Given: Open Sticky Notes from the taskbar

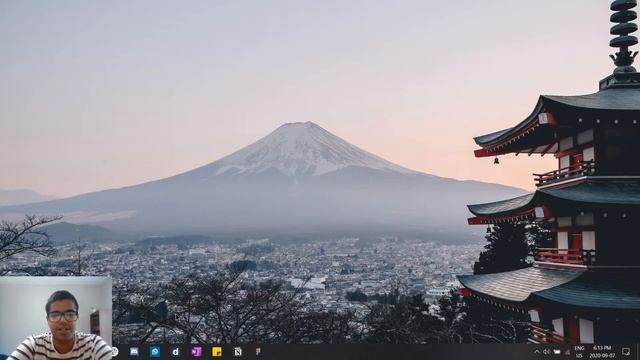Looking at the screenshot, I should click(217, 351).
